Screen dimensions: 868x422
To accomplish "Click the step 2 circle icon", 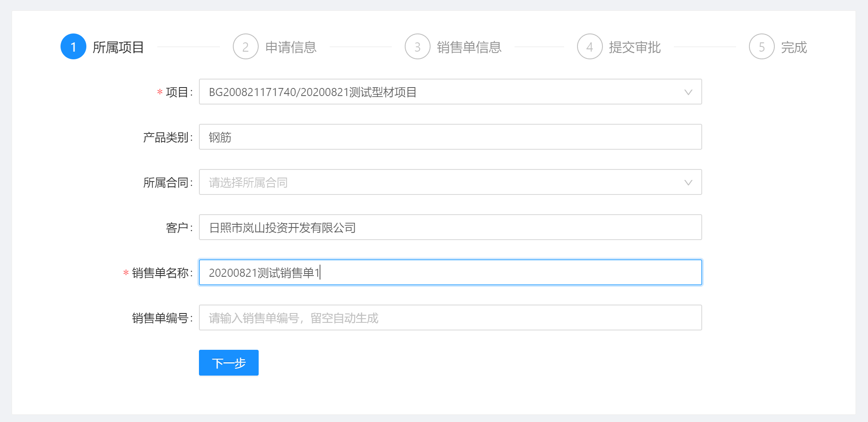I will pos(245,47).
